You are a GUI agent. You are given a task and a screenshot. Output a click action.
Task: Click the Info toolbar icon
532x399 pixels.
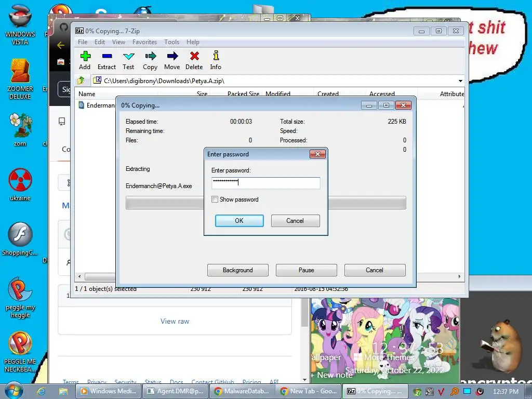pyautogui.click(x=216, y=60)
